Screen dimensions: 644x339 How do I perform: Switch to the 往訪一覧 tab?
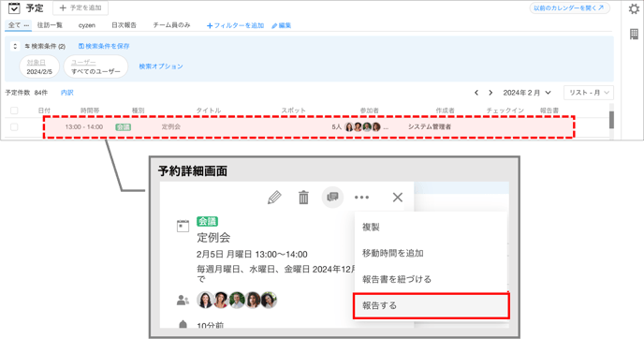pos(50,25)
